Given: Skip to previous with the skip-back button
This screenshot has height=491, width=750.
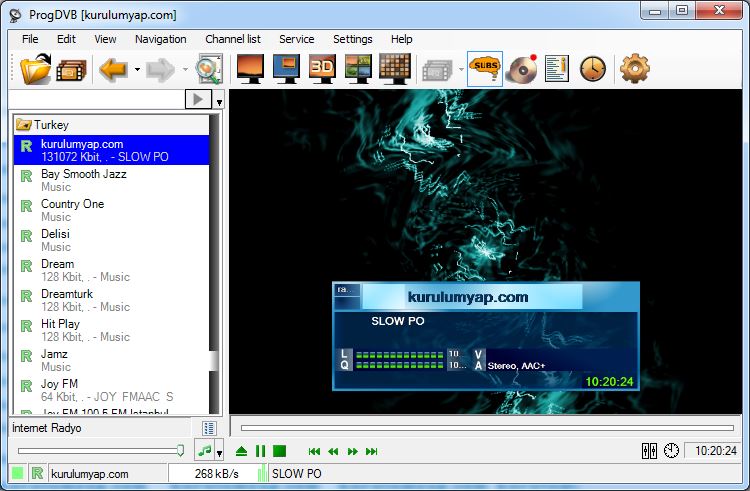Looking at the screenshot, I should click(314, 451).
